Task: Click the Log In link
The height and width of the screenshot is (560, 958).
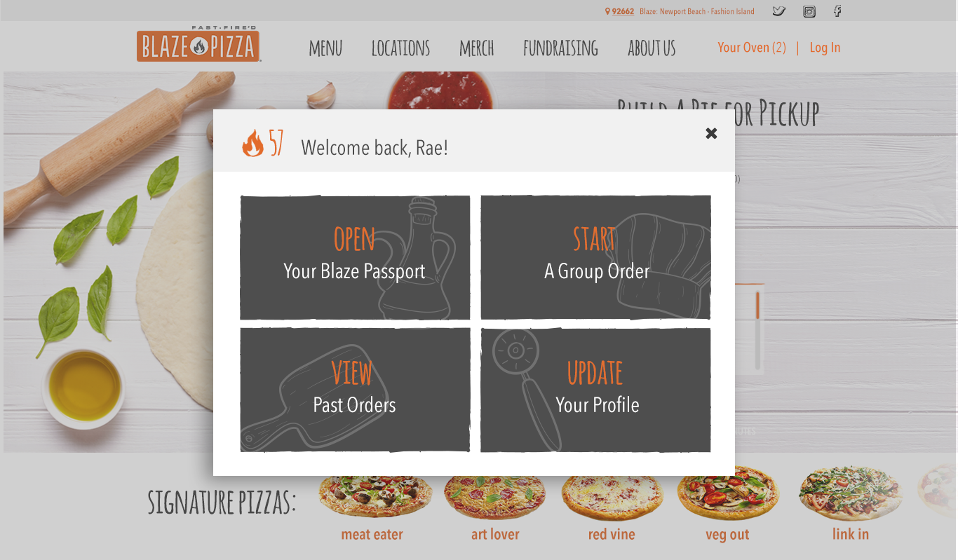Action: 825,48
